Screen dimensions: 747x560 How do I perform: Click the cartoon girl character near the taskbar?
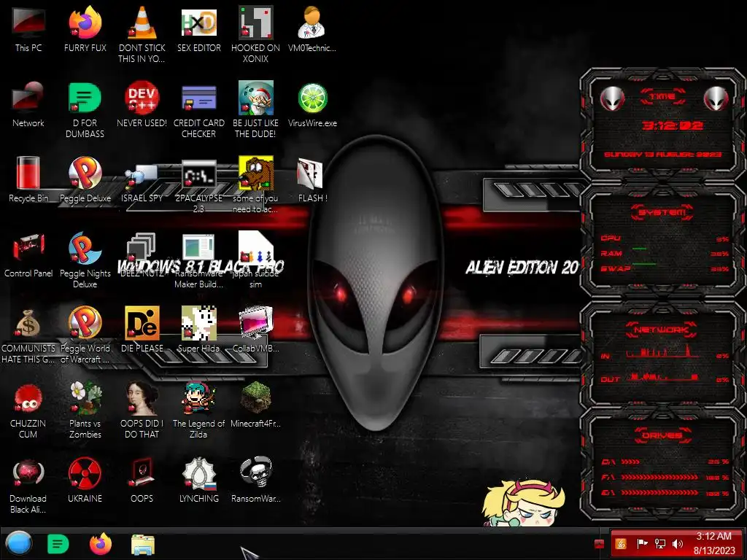[x=523, y=503]
